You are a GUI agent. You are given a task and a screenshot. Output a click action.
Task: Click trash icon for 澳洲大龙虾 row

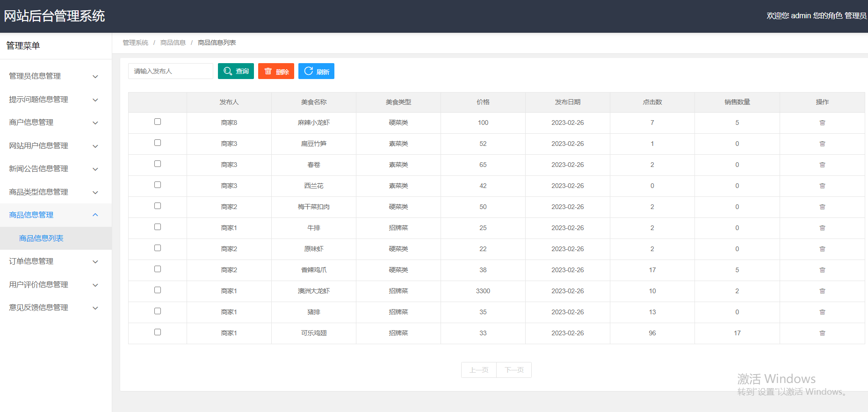822,291
